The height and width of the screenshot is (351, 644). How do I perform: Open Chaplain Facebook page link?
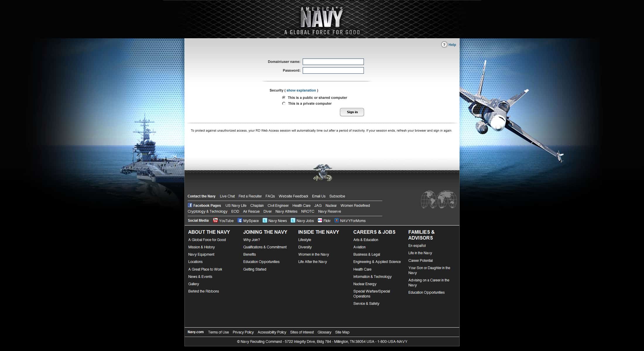coord(257,206)
